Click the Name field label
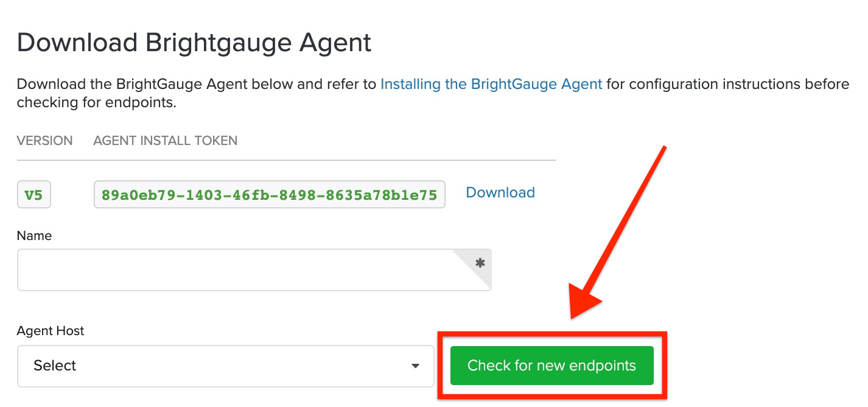Image resolution: width=868 pixels, height=407 pixels. 34,236
